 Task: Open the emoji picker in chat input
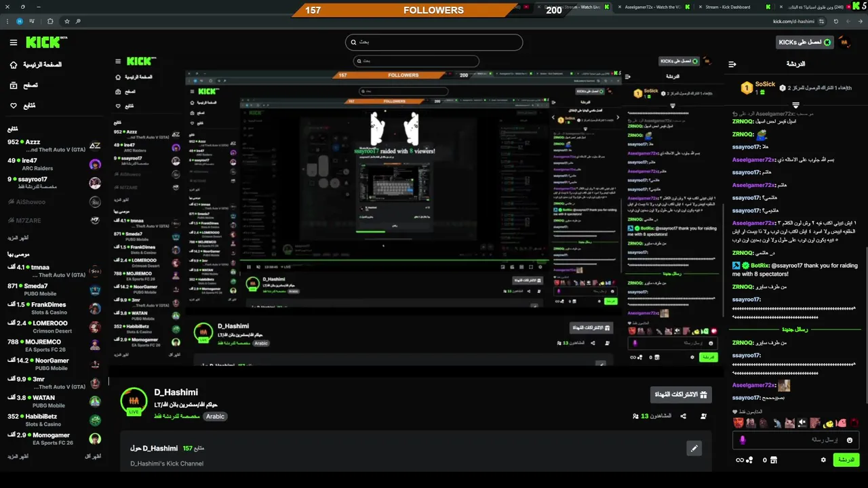[x=849, y=440]
